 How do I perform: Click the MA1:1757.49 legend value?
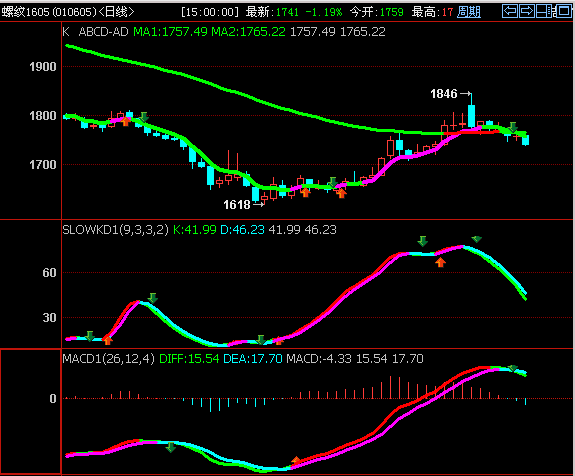tap(170, 32)
